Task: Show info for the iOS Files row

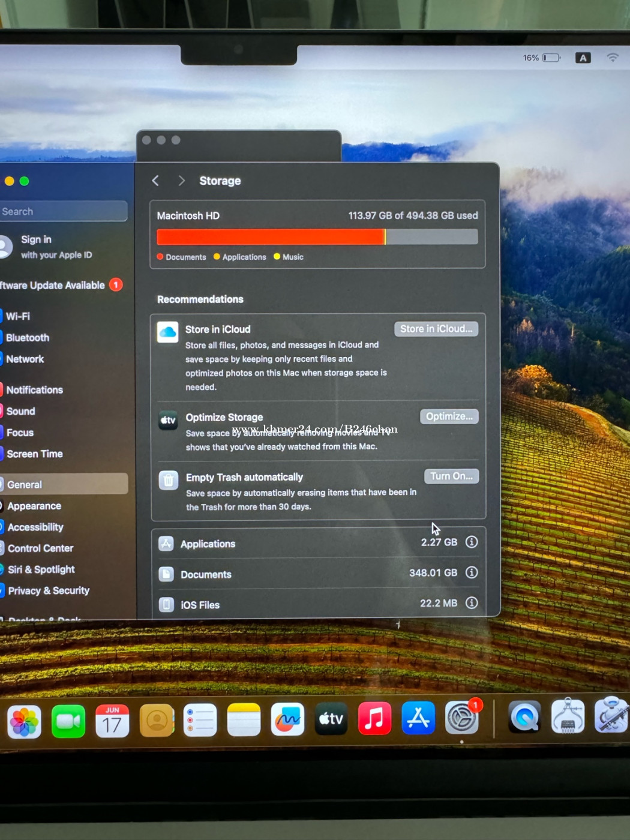Action: (472, 602)
